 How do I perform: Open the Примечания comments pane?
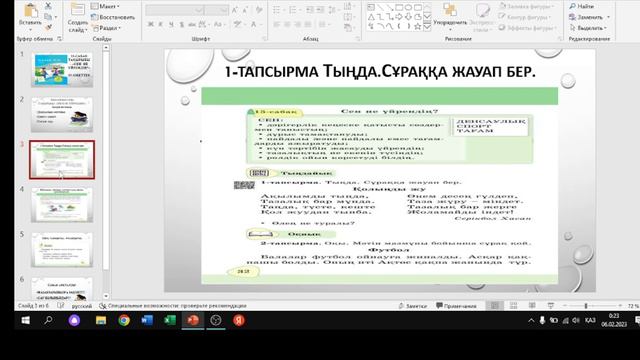(x=456, y=306)
